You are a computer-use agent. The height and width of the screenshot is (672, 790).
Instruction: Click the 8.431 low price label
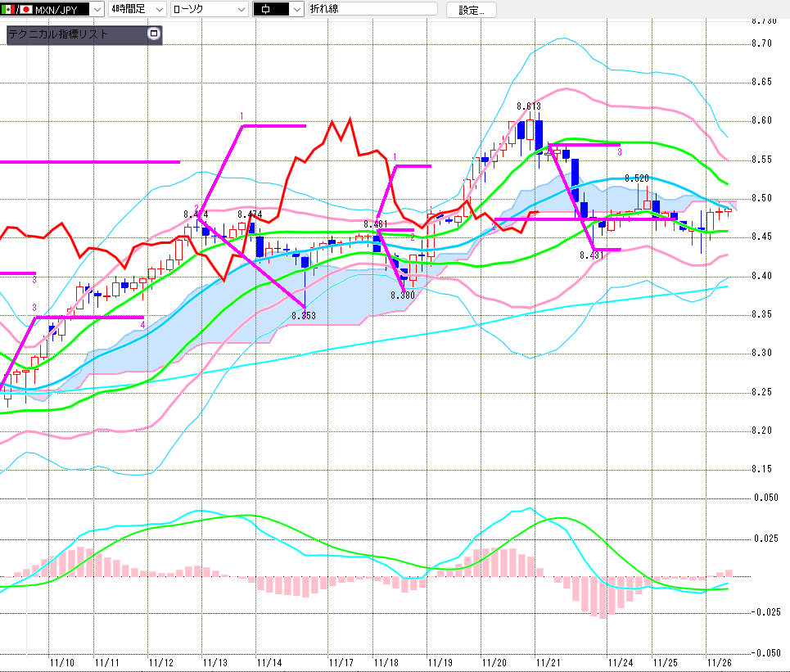pyautogui.click(x=591, y=255)
